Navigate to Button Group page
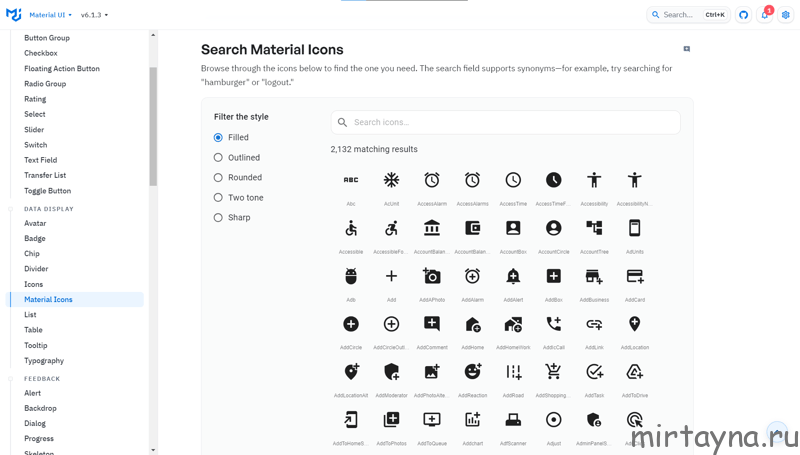This screenshot has width=800, height=455. tap(47, 38)
